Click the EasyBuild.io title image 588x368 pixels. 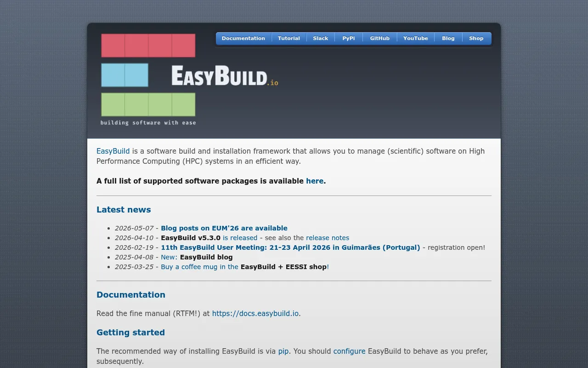coord(225,75)
